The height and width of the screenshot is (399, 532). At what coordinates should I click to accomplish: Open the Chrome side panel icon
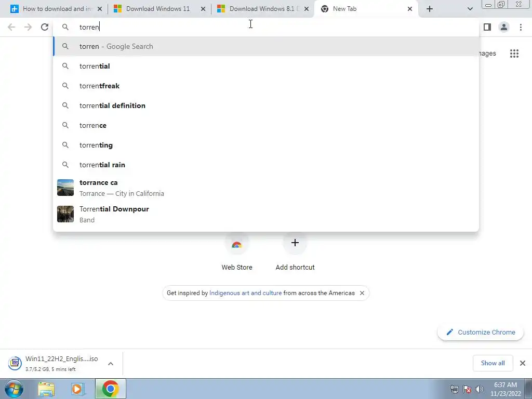487,27
